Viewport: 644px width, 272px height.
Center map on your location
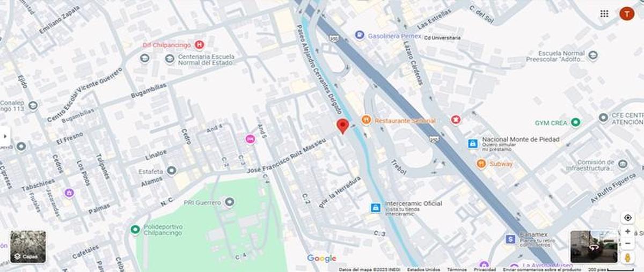click(x=627, y=218)
